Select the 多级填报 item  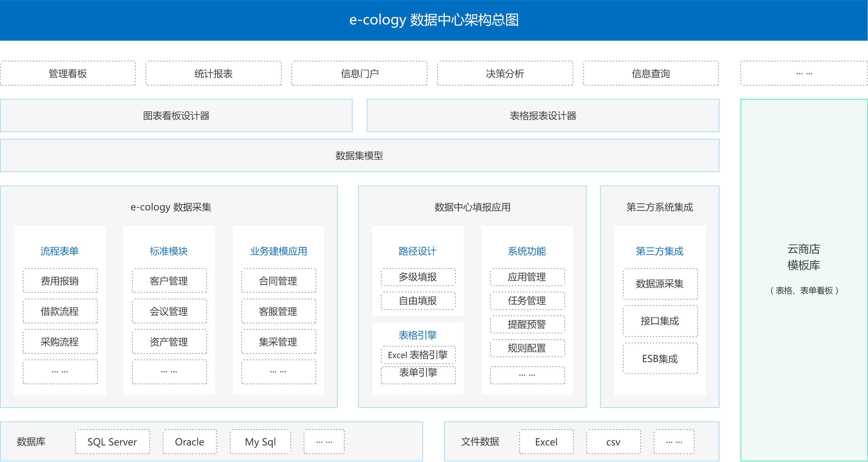coord(418,277)
